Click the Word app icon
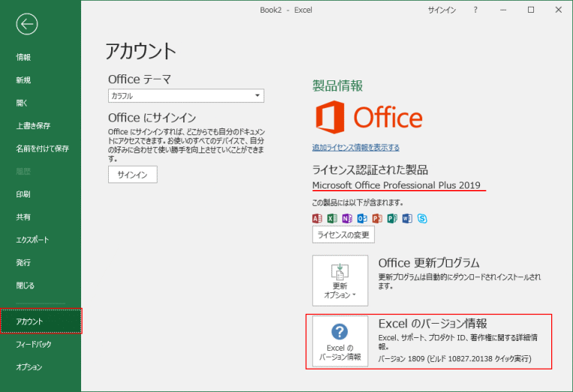 point(407,219)
